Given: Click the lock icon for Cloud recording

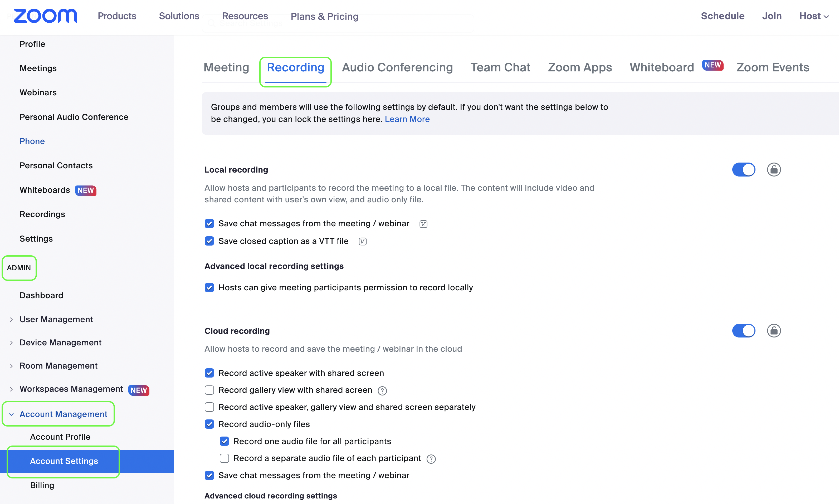Looking at the screenshot, I should coord(774,330).
